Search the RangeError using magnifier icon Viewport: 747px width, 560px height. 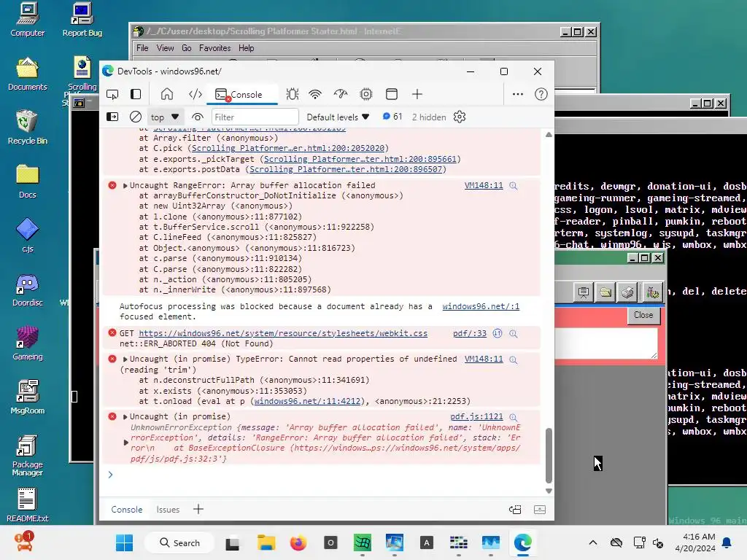pos(514,186)
